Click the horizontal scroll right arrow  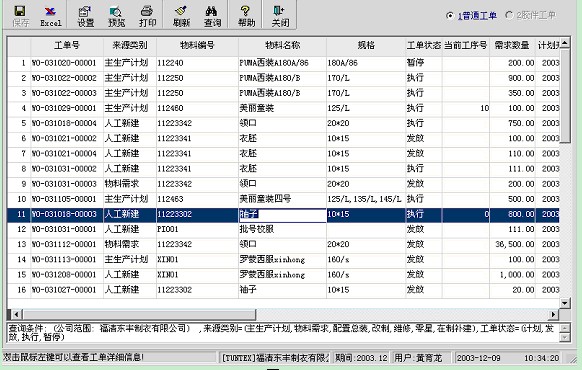[553, 314]
